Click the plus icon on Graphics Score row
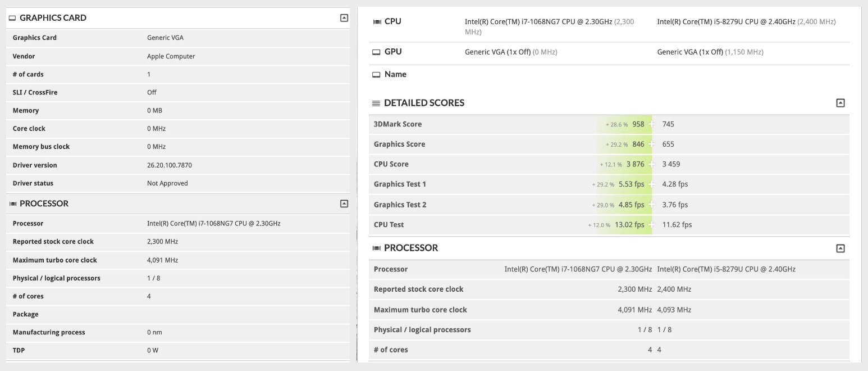 (x=651, y=144)
